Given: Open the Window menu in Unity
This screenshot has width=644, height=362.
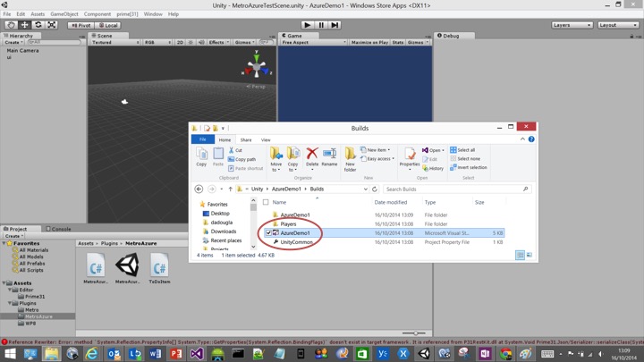Looking at the screenshot, I should point(153,14).
